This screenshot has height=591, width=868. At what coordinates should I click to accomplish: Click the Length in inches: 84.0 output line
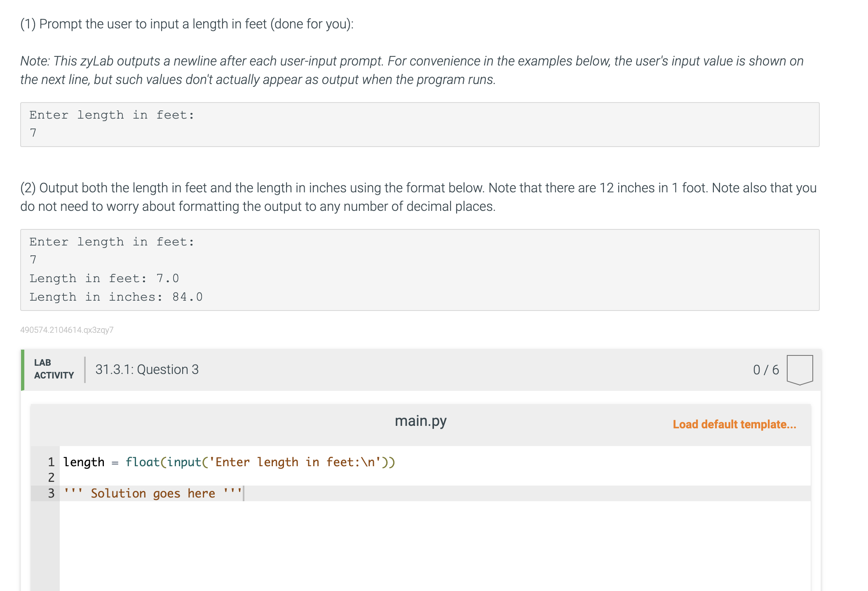116,297
